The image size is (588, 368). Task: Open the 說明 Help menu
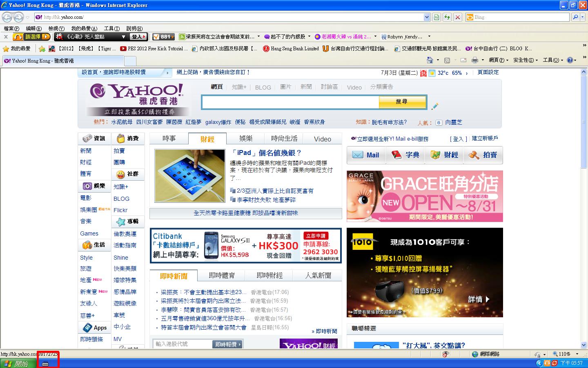tap(134, 29)
